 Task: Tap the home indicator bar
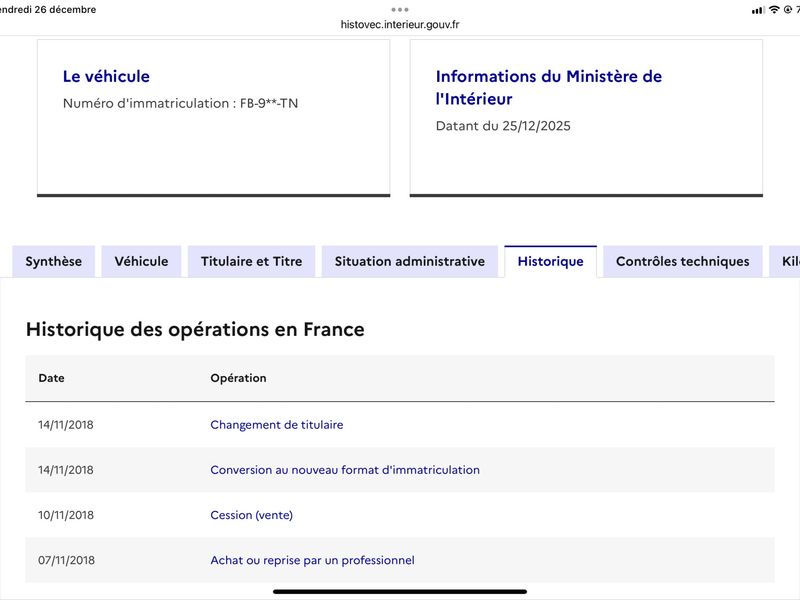click(x=400, y=592)
